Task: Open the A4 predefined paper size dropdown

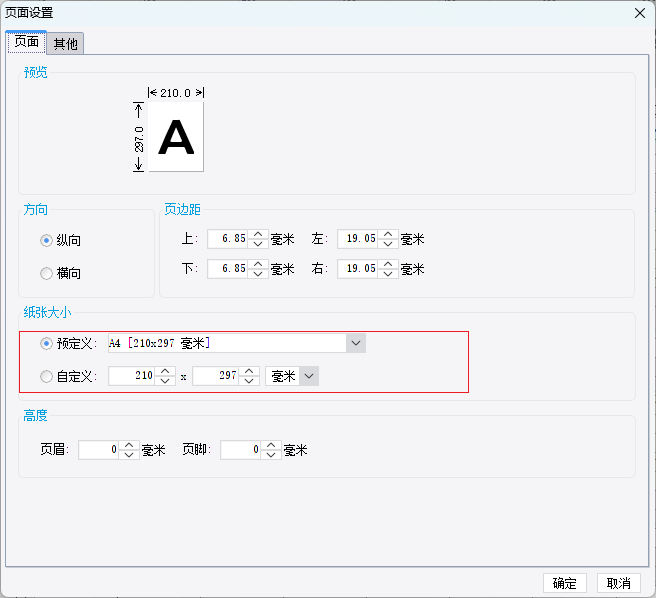Action: 356,343
